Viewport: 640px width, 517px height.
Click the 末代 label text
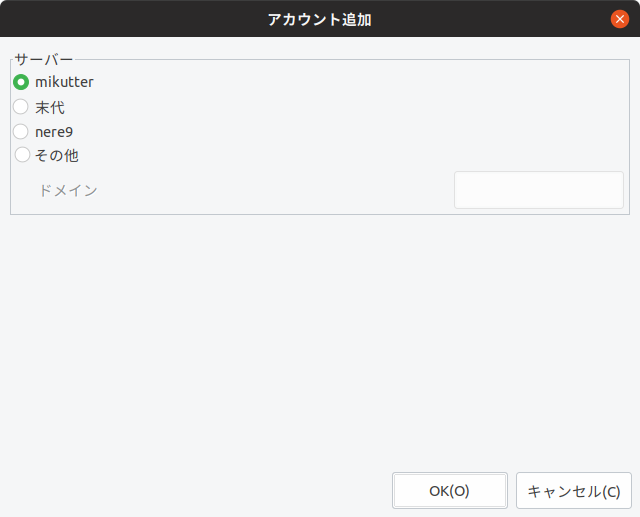coord(50,107)
